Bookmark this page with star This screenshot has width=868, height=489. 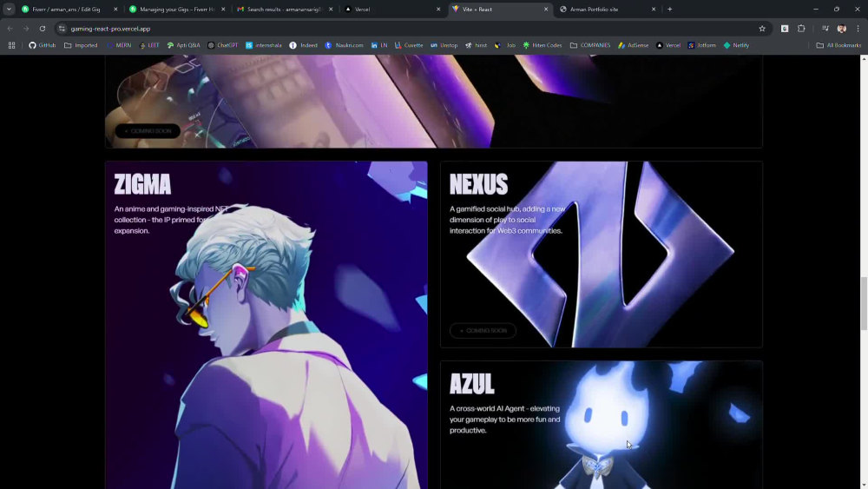pos(762,29)
